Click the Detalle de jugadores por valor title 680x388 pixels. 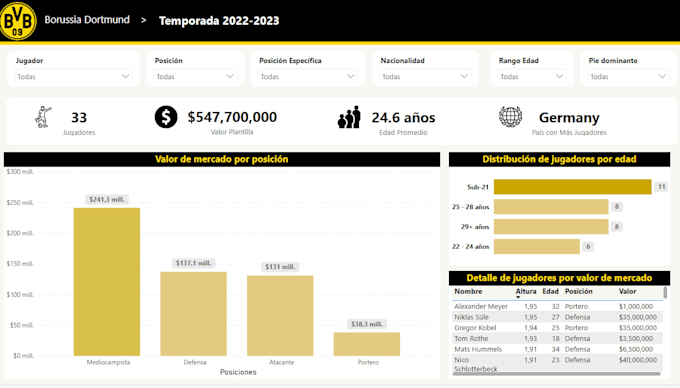[559, 278]
